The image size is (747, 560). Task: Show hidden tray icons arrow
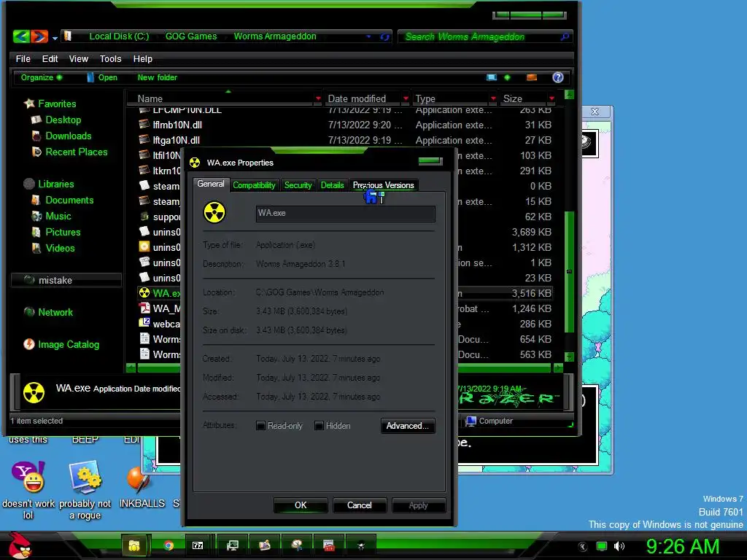pyautogui.click(x=582, y=547)
